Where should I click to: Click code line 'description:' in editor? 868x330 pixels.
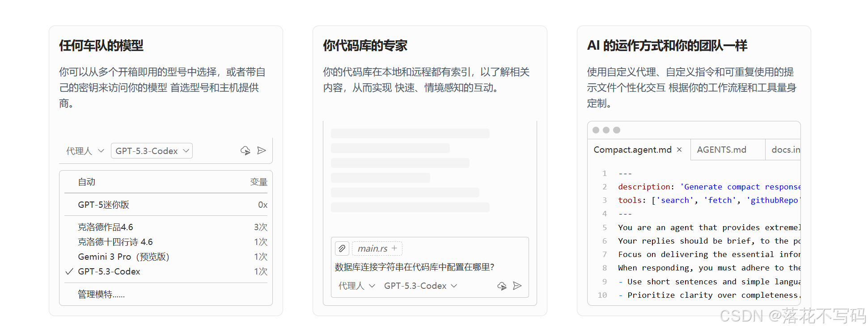coord(709,187)
